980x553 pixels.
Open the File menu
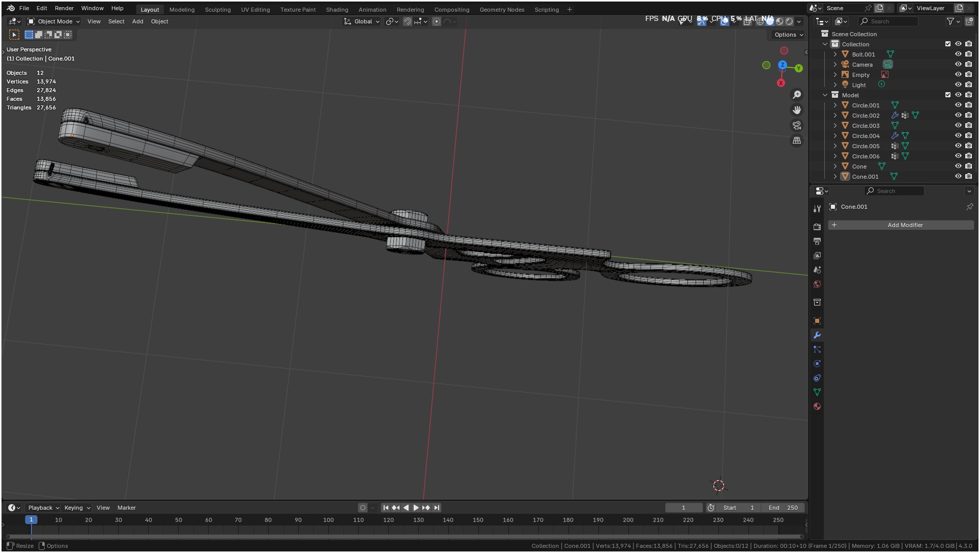click(x=24, y=8)
